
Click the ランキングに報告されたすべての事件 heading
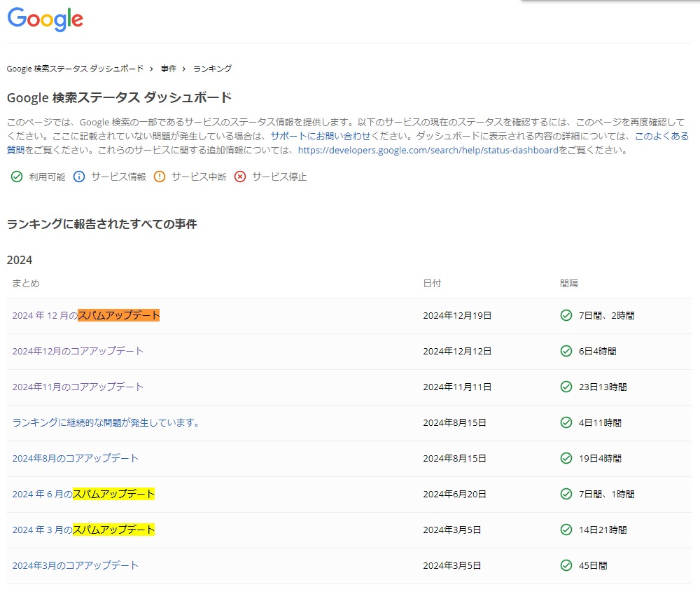(101, 223)
